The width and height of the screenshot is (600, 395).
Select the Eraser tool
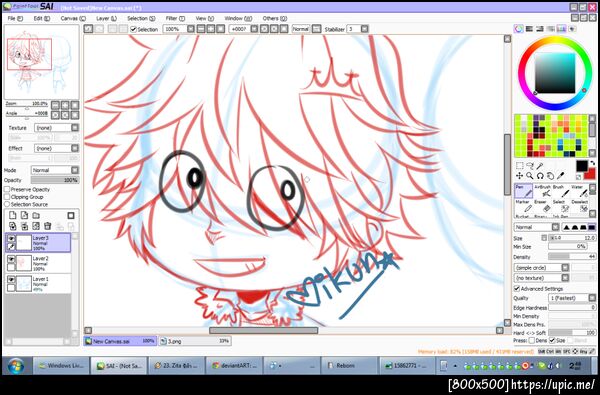tap(542, 206)
